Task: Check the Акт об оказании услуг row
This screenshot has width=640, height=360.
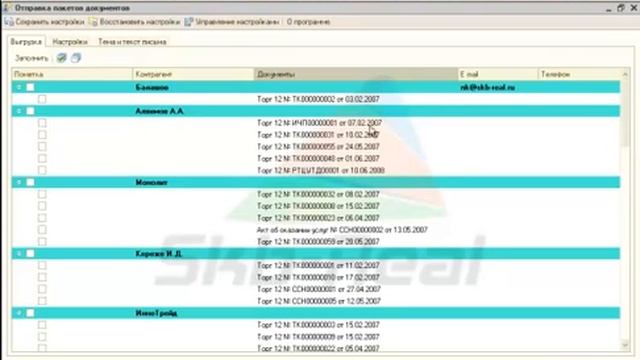Action: coord(42,230)
